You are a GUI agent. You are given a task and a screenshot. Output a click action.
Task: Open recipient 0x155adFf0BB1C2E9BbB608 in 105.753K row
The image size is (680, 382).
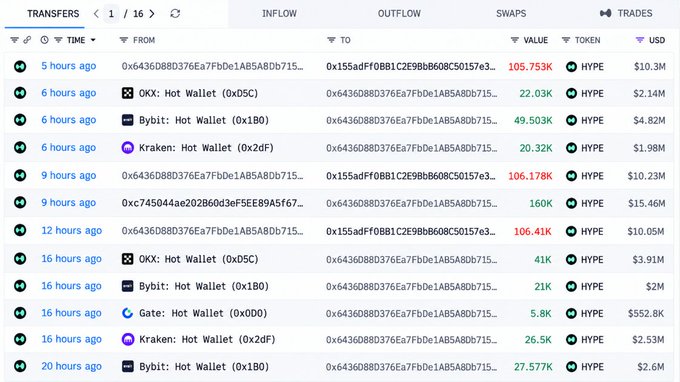(x=411, y=66)
